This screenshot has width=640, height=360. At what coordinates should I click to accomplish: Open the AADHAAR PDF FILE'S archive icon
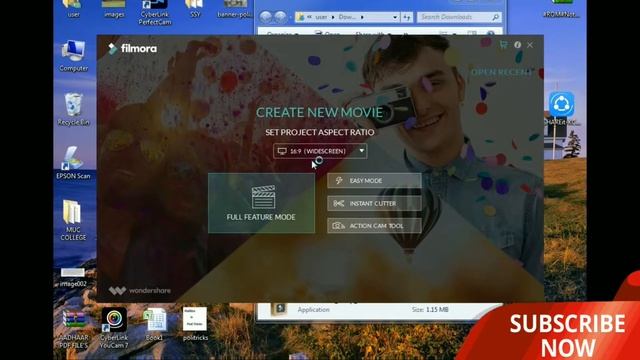pyautogui.click(x=74, y=329)
